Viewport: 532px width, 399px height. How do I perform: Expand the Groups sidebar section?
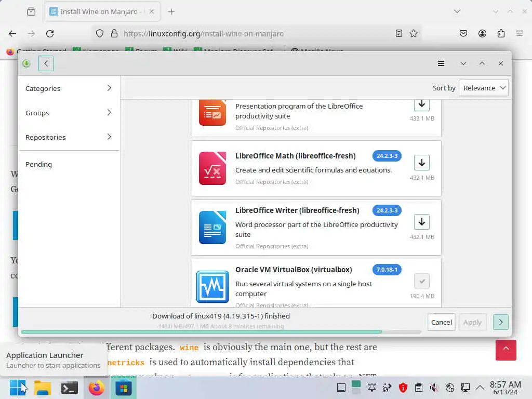click(69, 113)
